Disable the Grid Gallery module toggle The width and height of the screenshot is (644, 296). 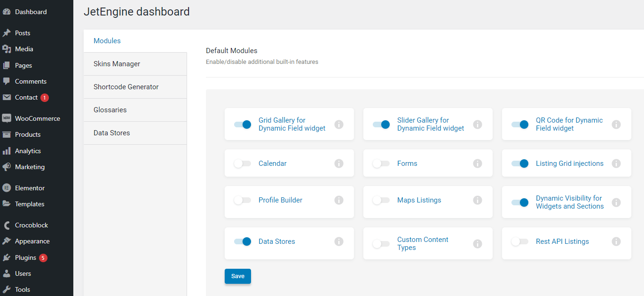pos(243,125)
